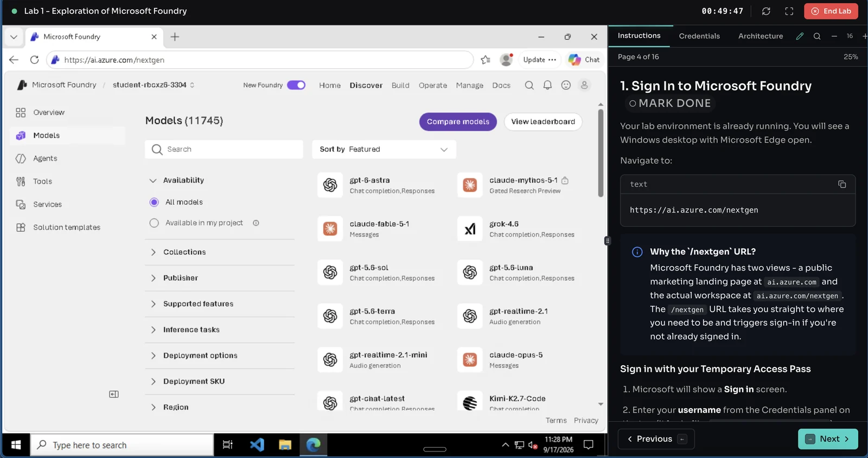Image resolution: width=868 pixels, height=458 pixels.
Task: Click the models list vertical scrollbar
Action: point(601,153)
